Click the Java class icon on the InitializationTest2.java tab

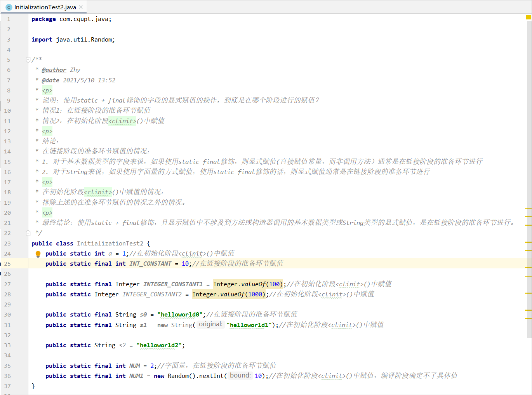point(9,7)
